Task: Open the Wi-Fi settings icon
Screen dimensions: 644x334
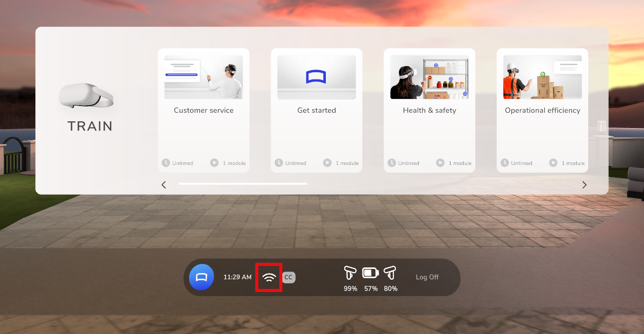Action: coord(269,278)
